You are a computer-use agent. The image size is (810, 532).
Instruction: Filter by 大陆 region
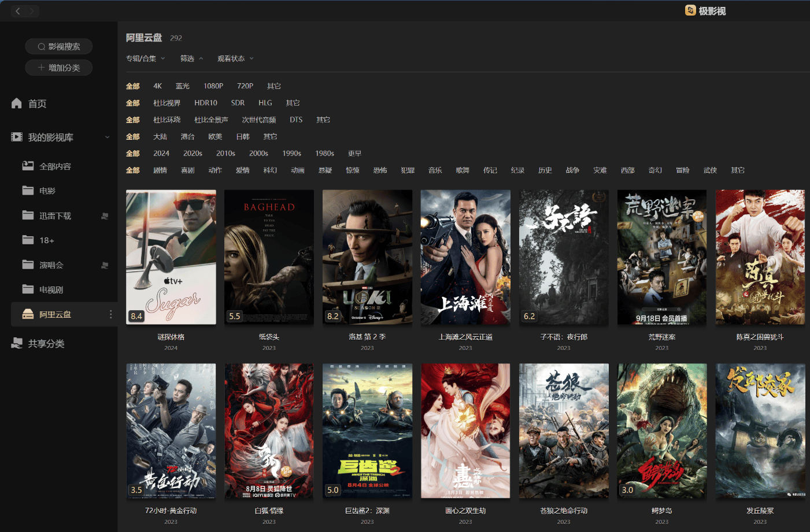coord(160,136)
